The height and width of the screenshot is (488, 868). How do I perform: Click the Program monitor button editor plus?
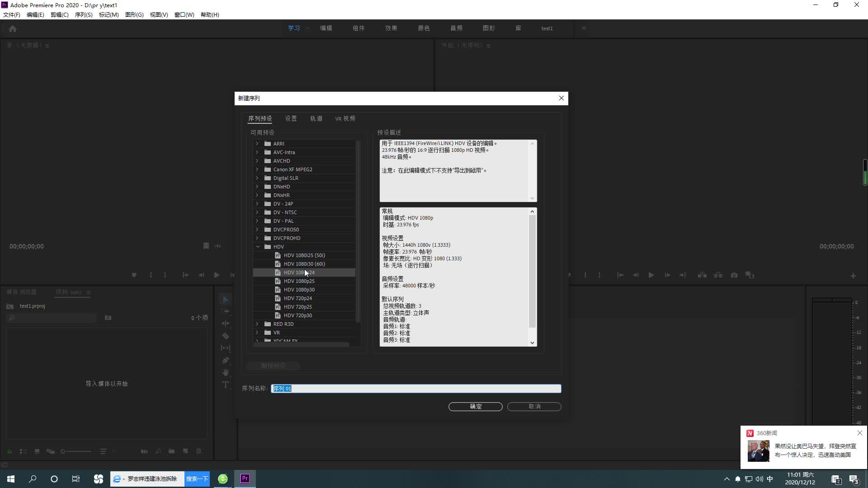coord(853,276)
